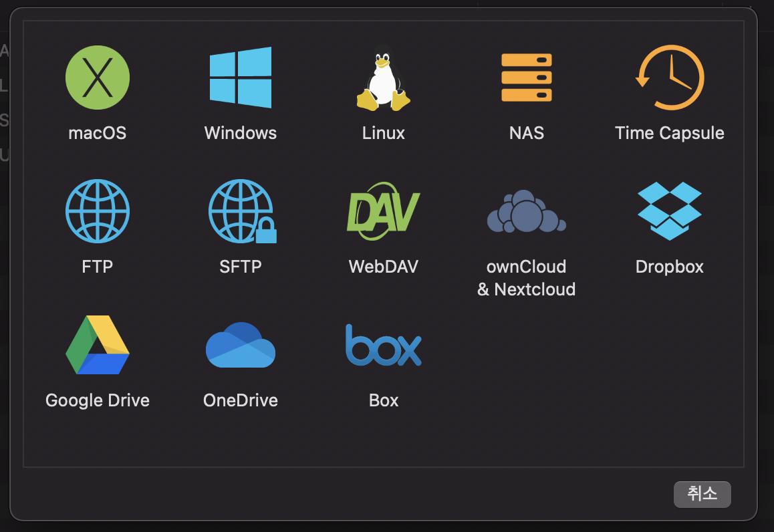This screenshot has height=532, width=774.
Task: Choose the Dropbox icon
Action: (670, 211)
